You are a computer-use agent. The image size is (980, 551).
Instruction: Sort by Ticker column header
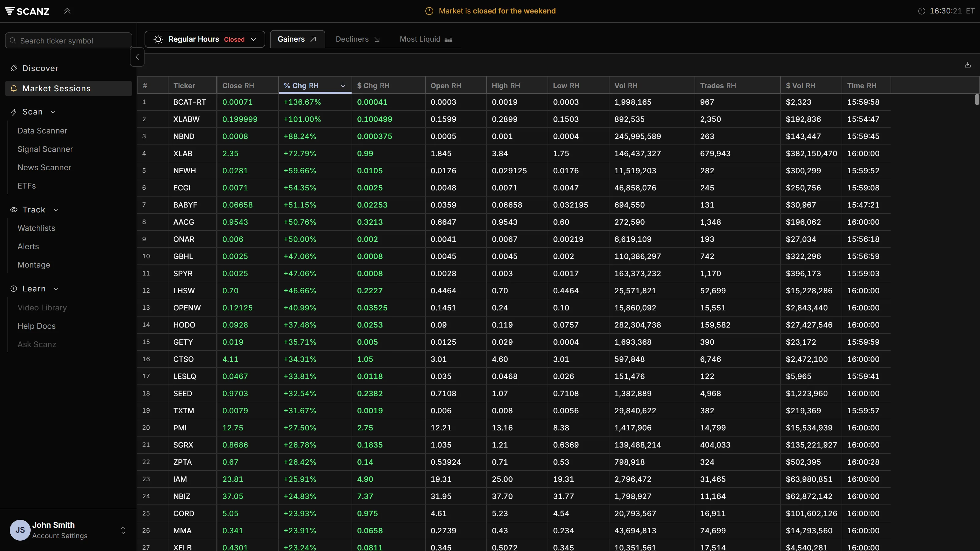[x=192, y=86]
